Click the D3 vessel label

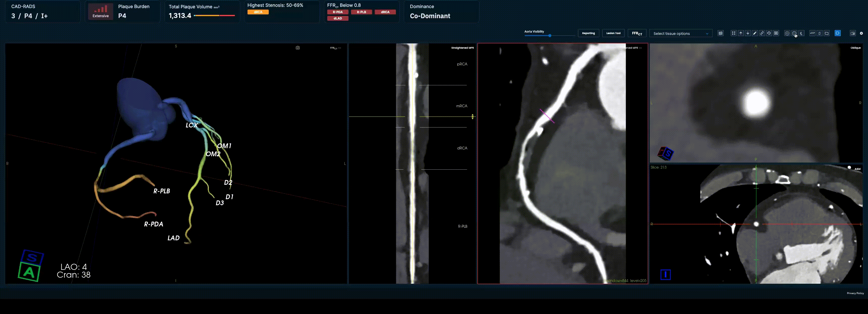tap(220, 203)
